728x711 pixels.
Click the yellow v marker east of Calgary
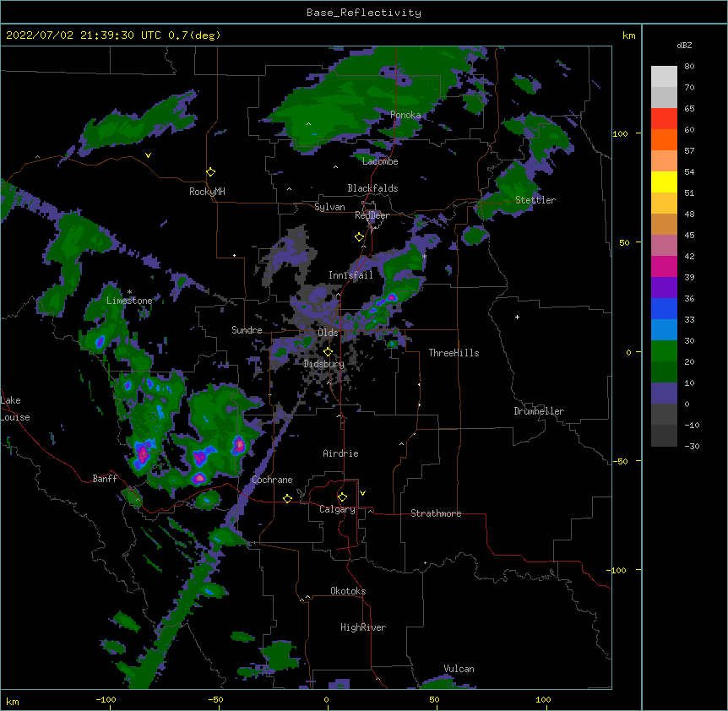coord(362,493)
